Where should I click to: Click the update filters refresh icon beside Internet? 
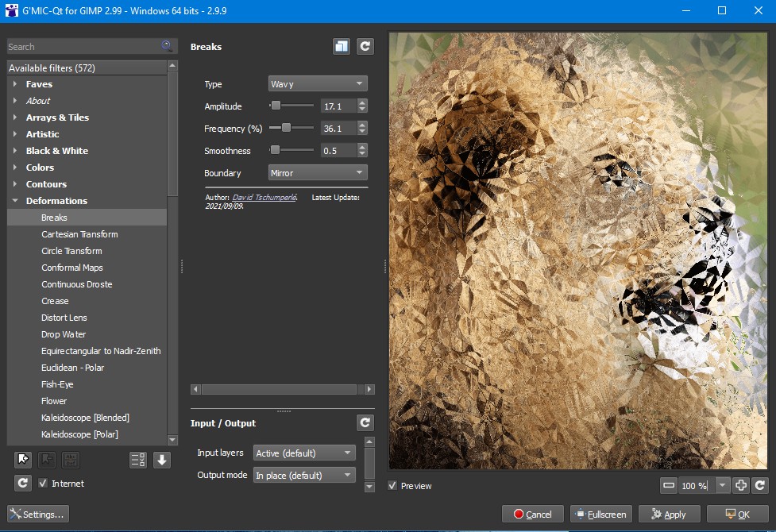(23, 483)
